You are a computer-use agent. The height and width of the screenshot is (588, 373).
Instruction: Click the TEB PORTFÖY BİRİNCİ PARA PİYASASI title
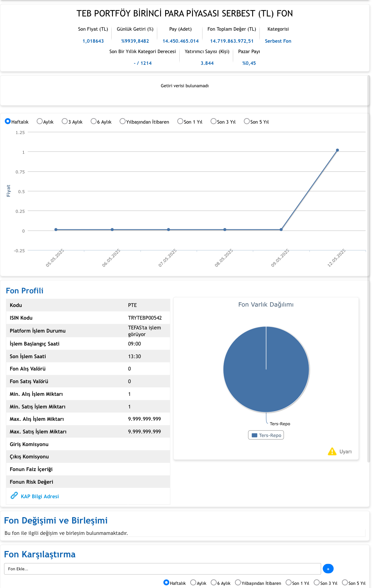[185, 13]
